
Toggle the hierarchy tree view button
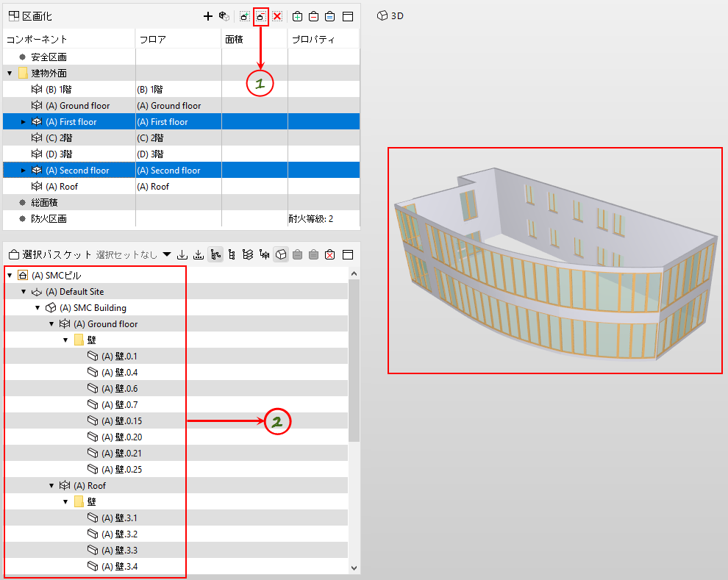(215, 254)
